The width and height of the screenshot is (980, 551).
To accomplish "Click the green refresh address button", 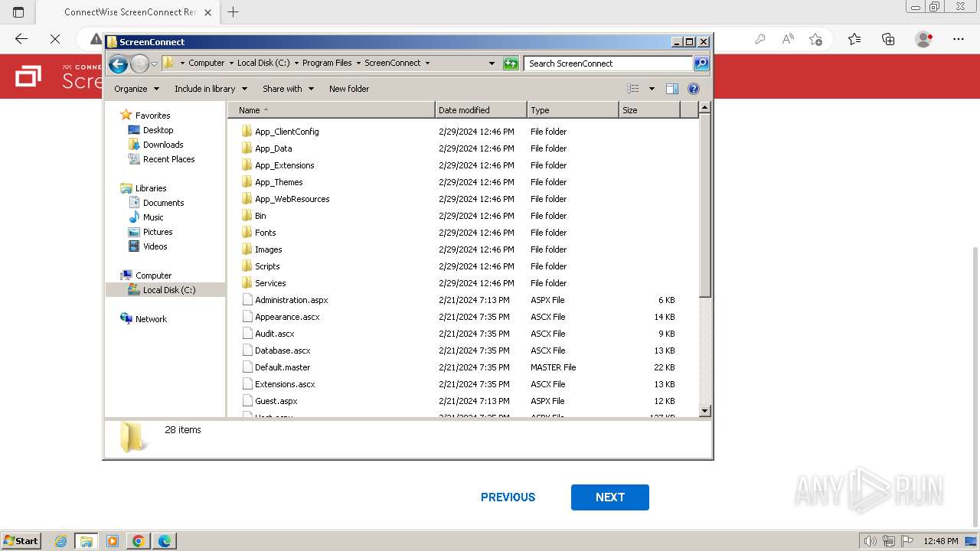I will (511, 64).
